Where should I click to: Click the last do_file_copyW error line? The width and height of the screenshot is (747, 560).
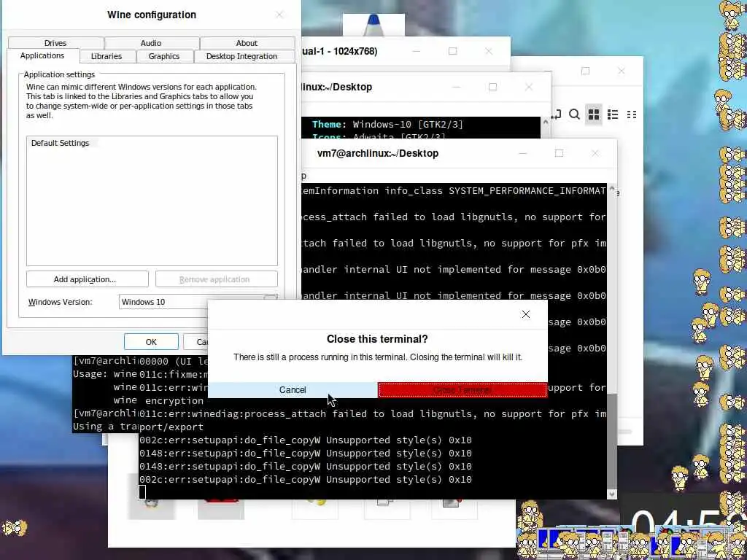(x=306, y=480)
